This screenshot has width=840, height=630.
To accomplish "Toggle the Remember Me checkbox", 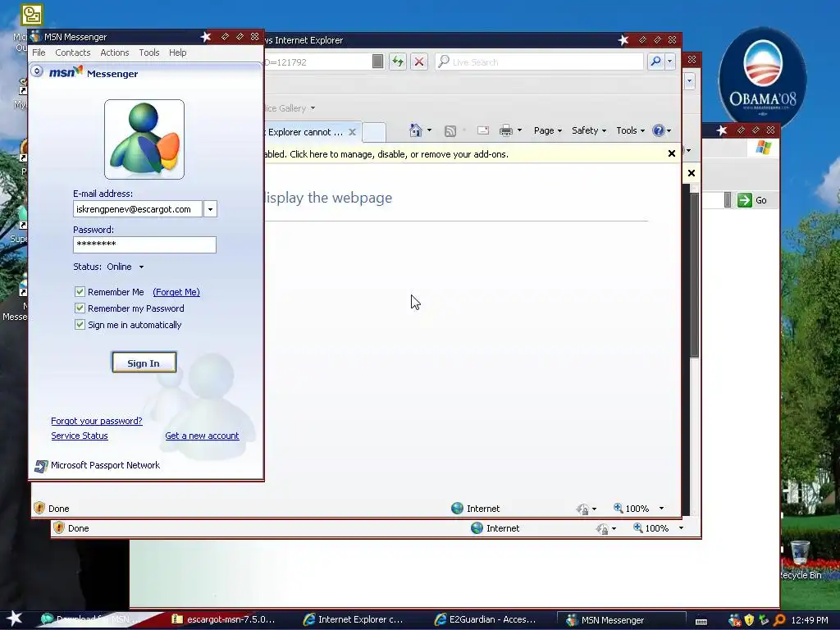I will [x=80, y=292].
